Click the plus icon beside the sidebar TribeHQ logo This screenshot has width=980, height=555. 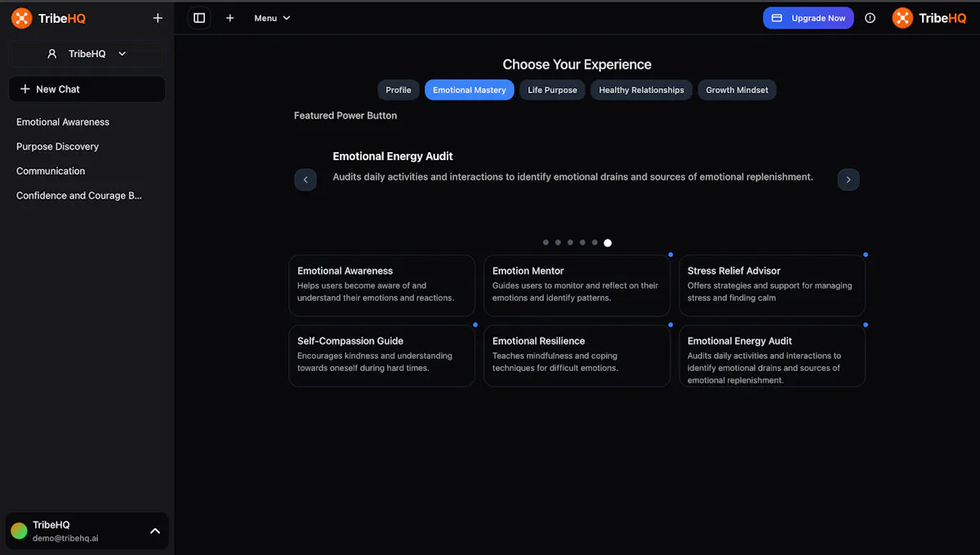coord(158,18)
